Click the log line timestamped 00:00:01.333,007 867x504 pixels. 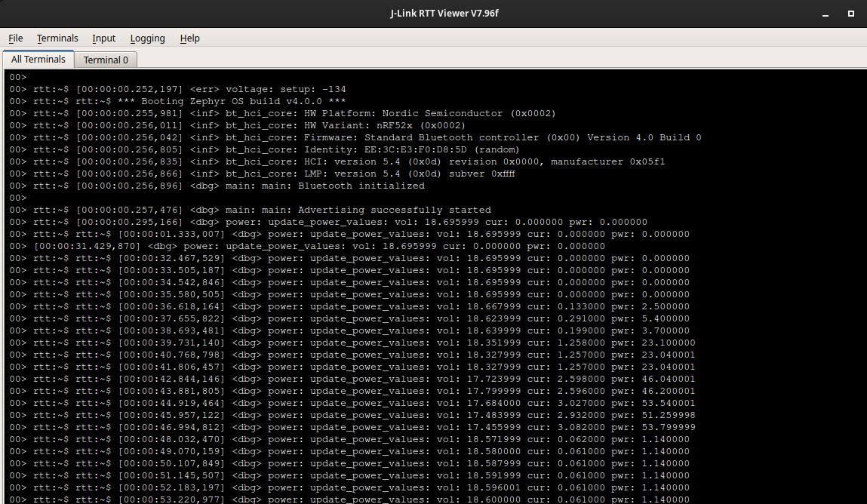click(x=349, y=235)
